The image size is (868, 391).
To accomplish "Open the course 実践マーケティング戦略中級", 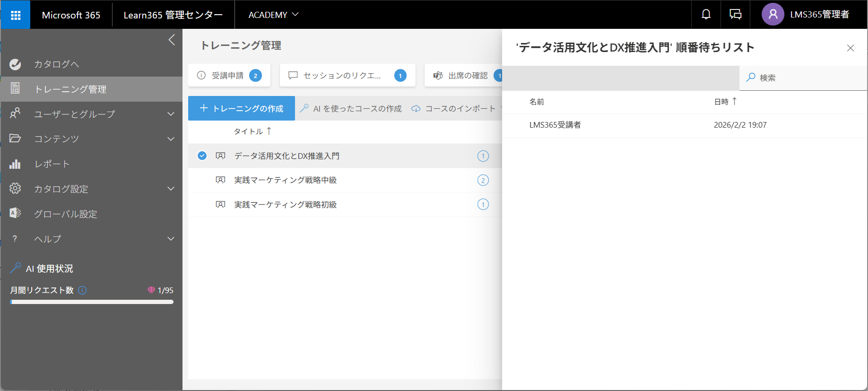I will click(286, 180).
